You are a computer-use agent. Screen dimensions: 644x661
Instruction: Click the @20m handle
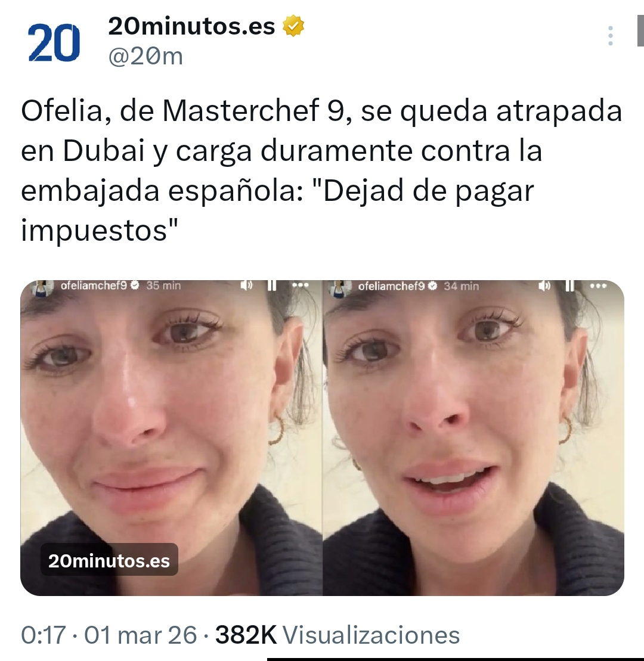[145, 56]
